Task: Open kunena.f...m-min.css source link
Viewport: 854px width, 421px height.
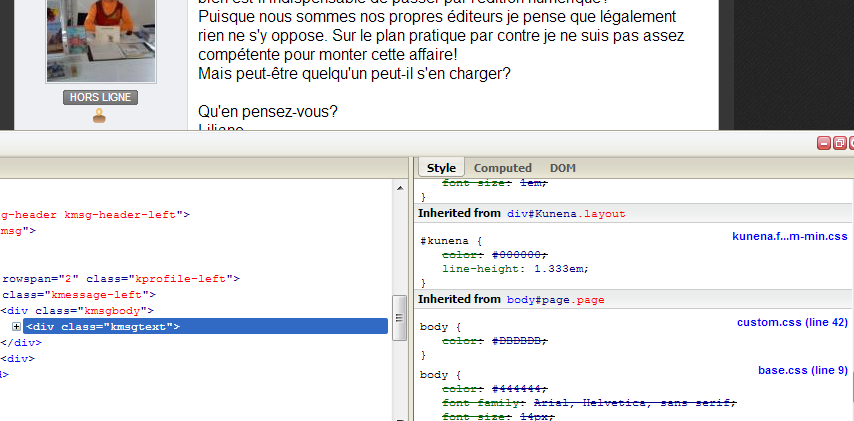Action: [789, 236]
